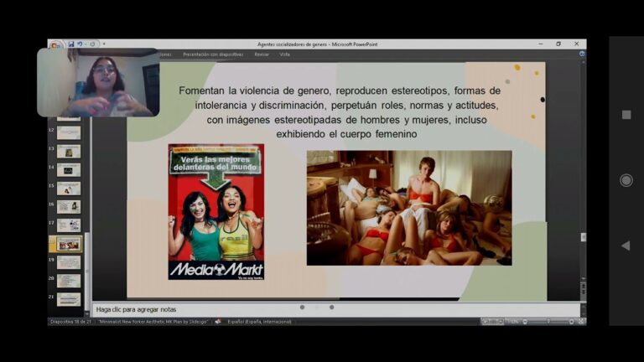The height and width of the screenshot is (362, 644).
Task: Select slide 19 thumbnail
Action: coord(69,262)
